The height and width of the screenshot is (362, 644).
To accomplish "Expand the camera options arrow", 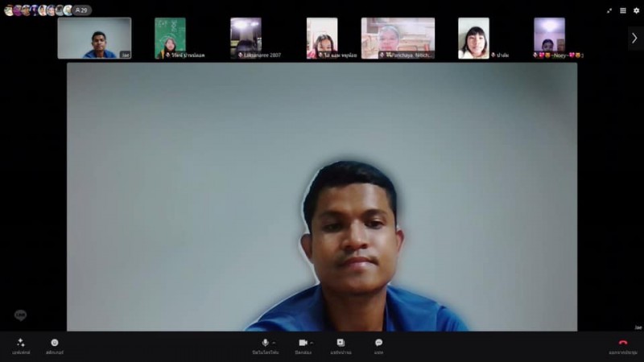I will (x=312, y=343).
